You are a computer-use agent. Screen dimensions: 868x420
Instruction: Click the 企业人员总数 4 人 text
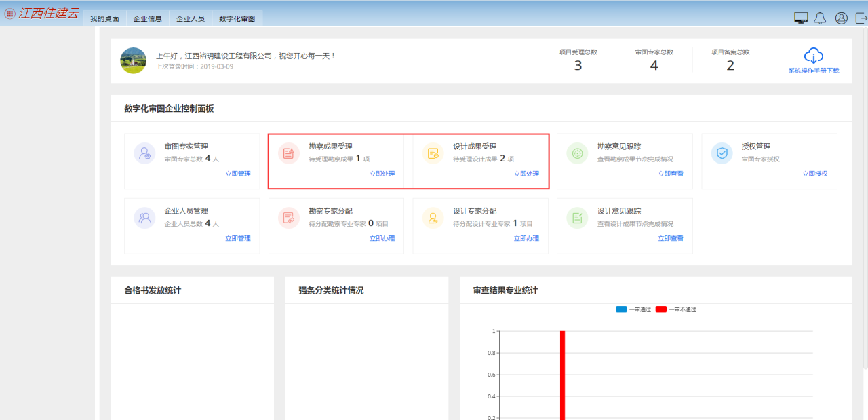[192, 223]
